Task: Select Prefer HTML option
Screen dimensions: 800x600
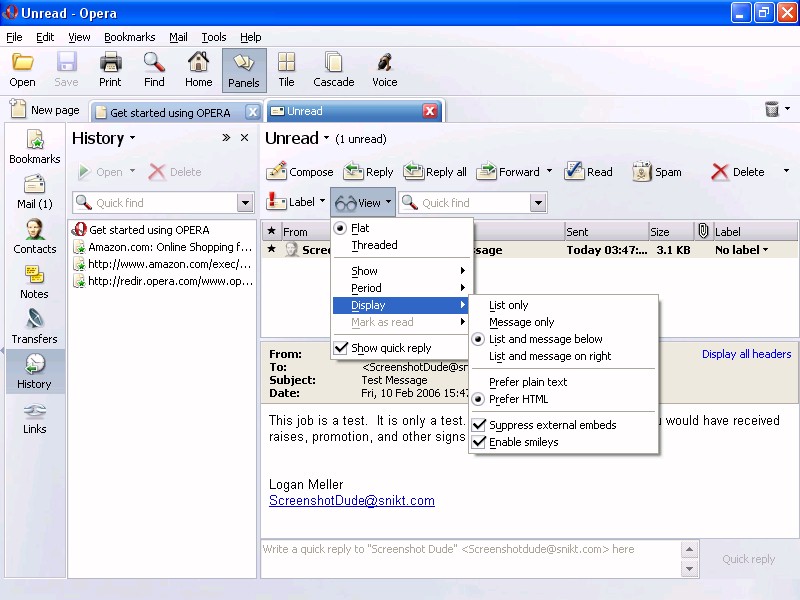Action: 518,399
